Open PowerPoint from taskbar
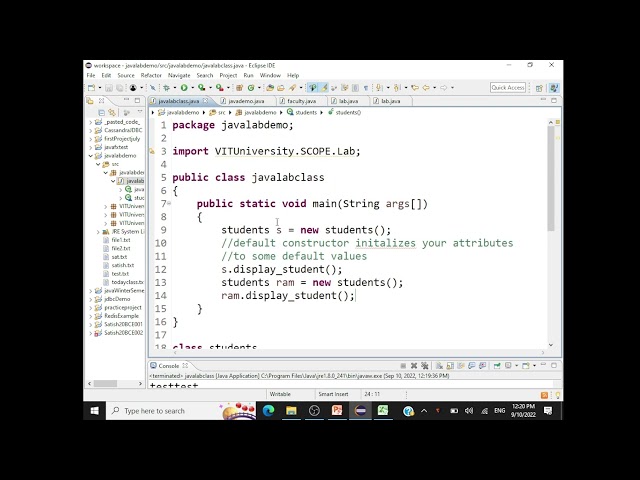The image size is (640, 480). (x=337, y=411)
